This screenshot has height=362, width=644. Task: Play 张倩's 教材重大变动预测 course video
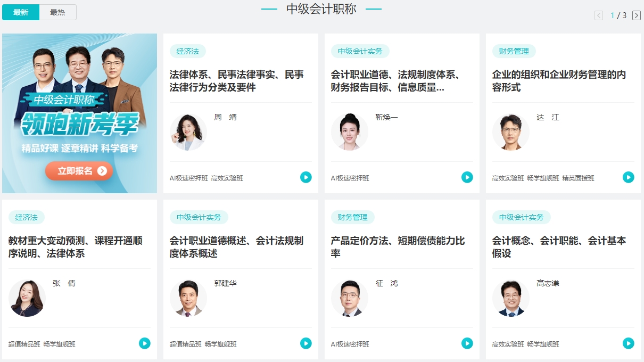click(144, 343)
